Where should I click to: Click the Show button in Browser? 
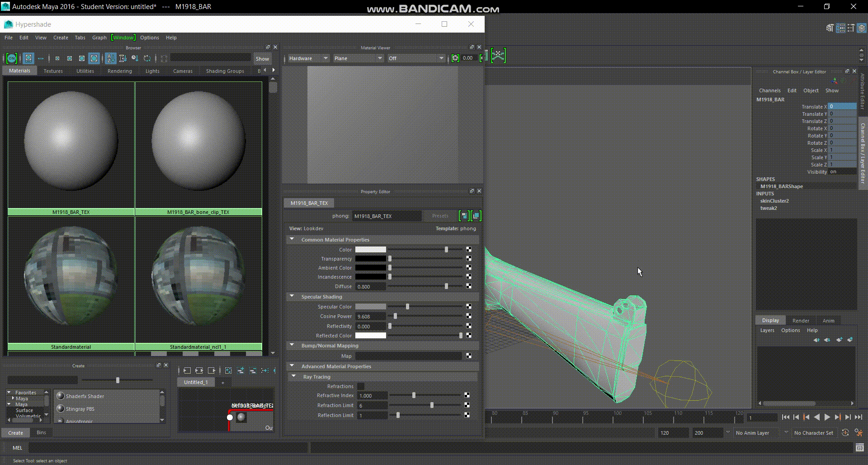click(x=262, y=59)
